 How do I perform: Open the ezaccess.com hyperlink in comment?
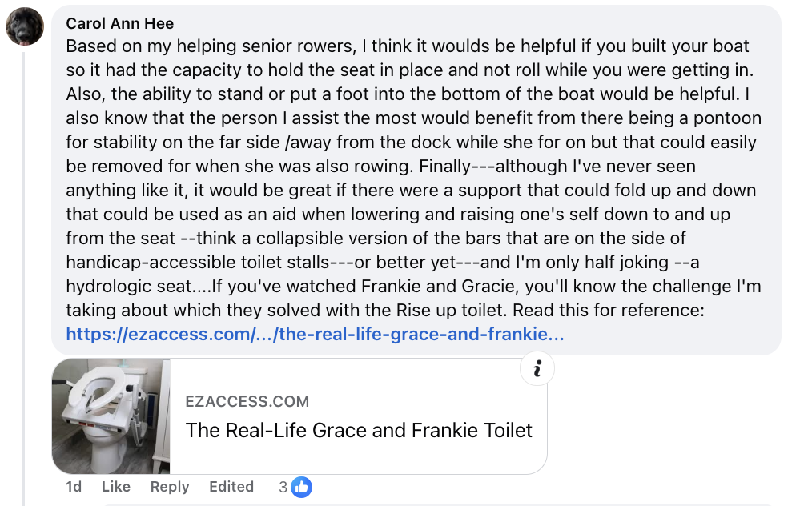(x=315, y=334)
